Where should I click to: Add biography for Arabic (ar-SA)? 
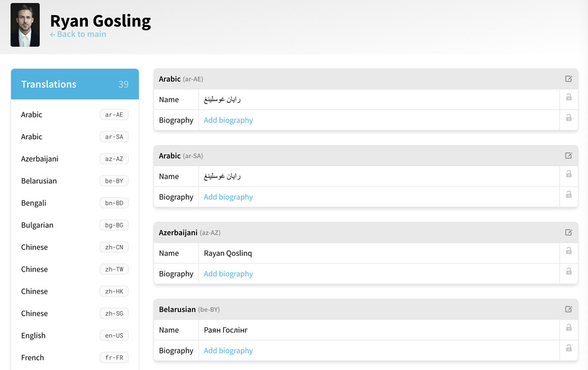pos(228,197)
